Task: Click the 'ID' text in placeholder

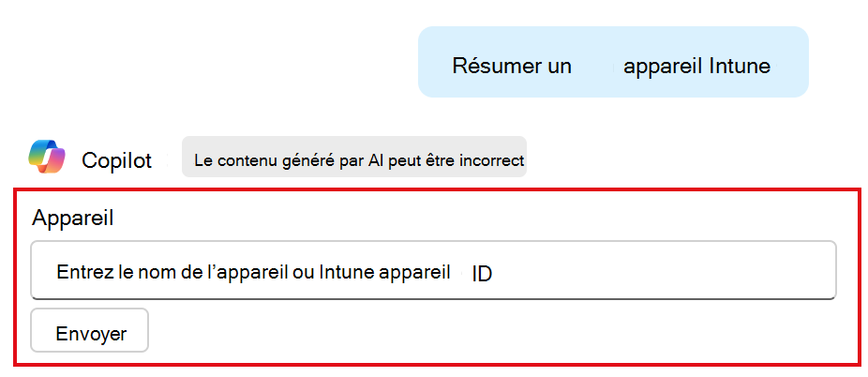Action: point(482,275)
